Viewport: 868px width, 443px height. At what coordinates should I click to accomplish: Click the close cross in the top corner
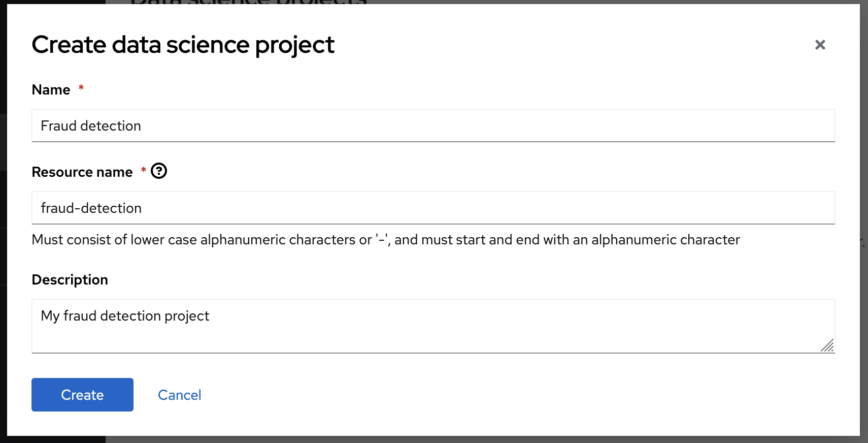[x=820, y=45]
